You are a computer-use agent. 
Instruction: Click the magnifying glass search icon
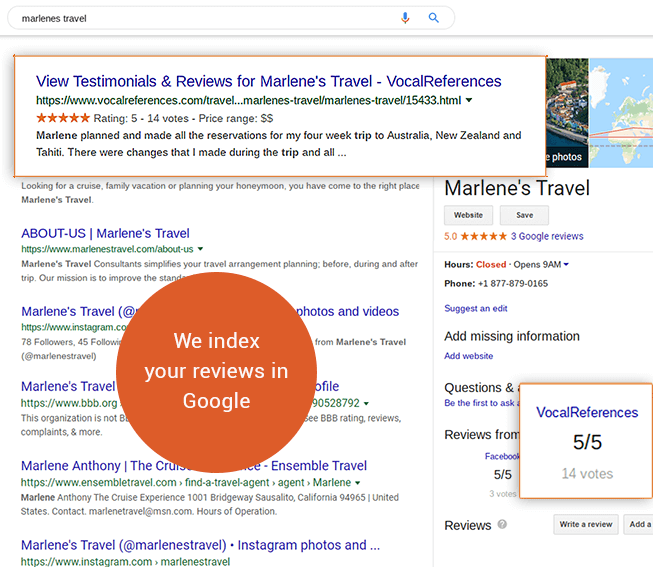pos(434,18)
